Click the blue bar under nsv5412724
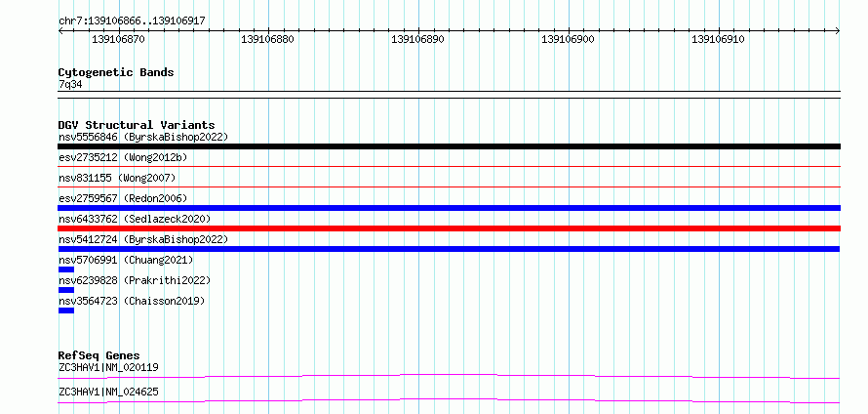The height and width of the screenshot is (414, 868). click(x=449, y=249)
